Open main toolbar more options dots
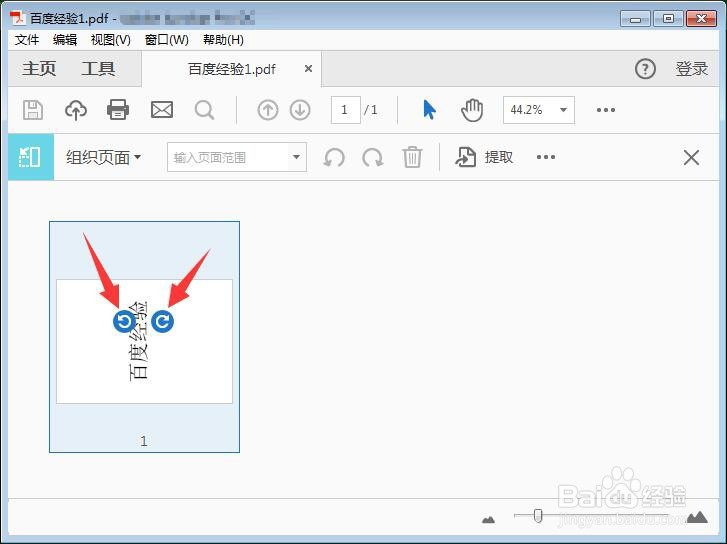 (606, 110)
